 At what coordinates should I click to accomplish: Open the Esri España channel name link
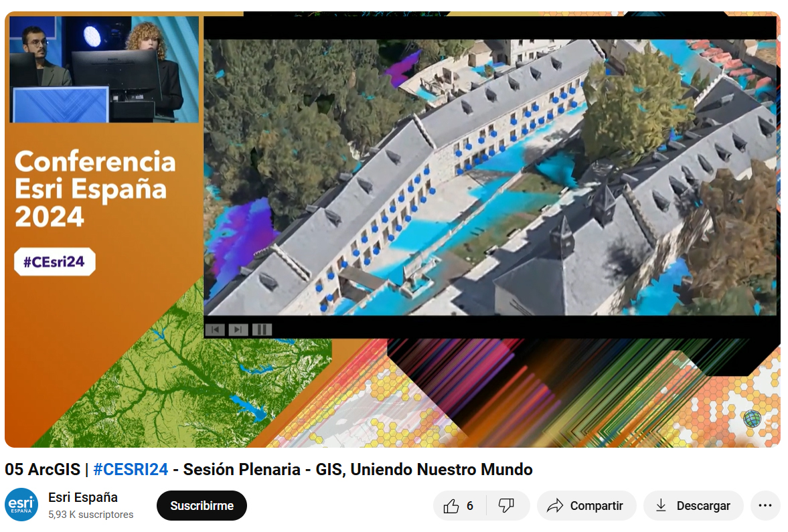[x=83, y=497]
